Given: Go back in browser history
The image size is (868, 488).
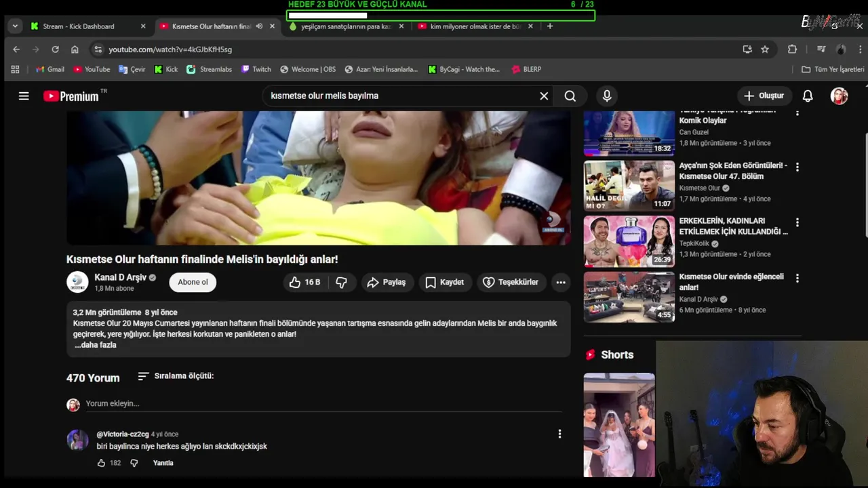Looking at the screenshot, I should (16, 49).
